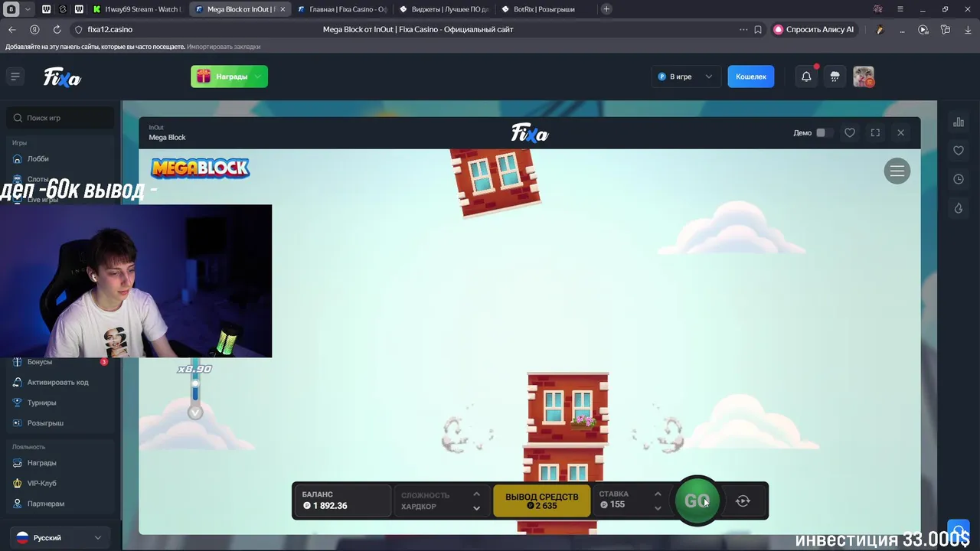Bookmark the page with the bookmark icon
Viewport: 980px width, 551px height.
(758, 29)
